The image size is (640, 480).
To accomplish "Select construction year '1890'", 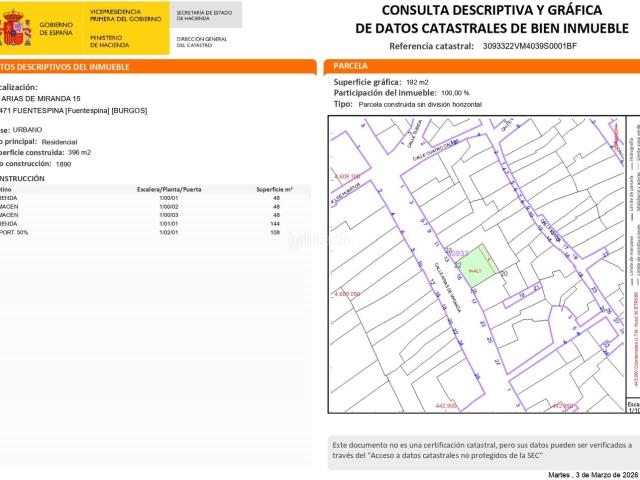I will [x=64, y=164].
